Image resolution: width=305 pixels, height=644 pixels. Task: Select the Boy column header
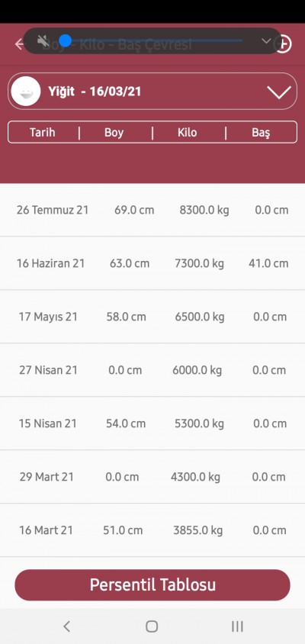coord(114,133)
